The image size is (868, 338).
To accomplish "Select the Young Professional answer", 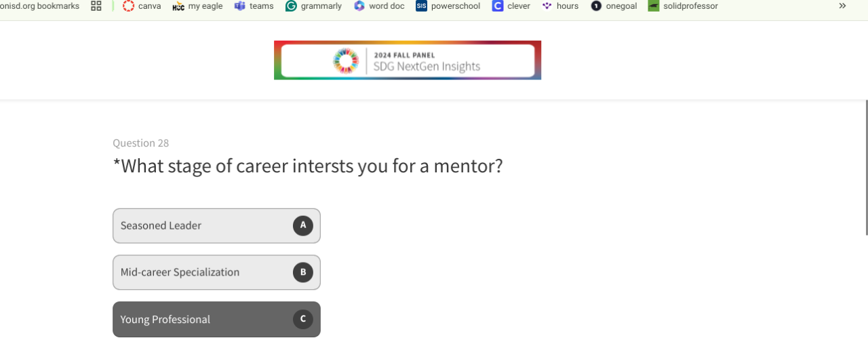I will [203, 319].
